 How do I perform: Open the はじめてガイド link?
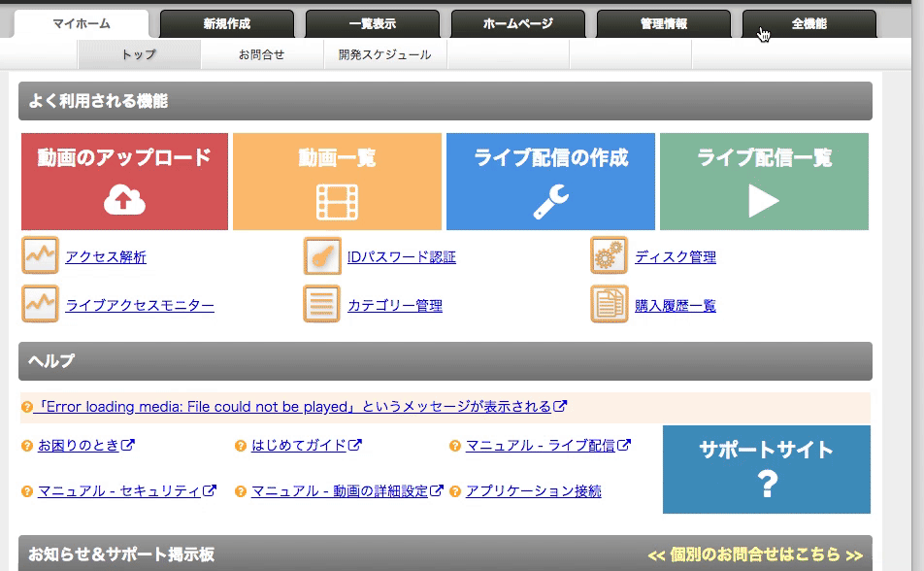tap(299, 446)
